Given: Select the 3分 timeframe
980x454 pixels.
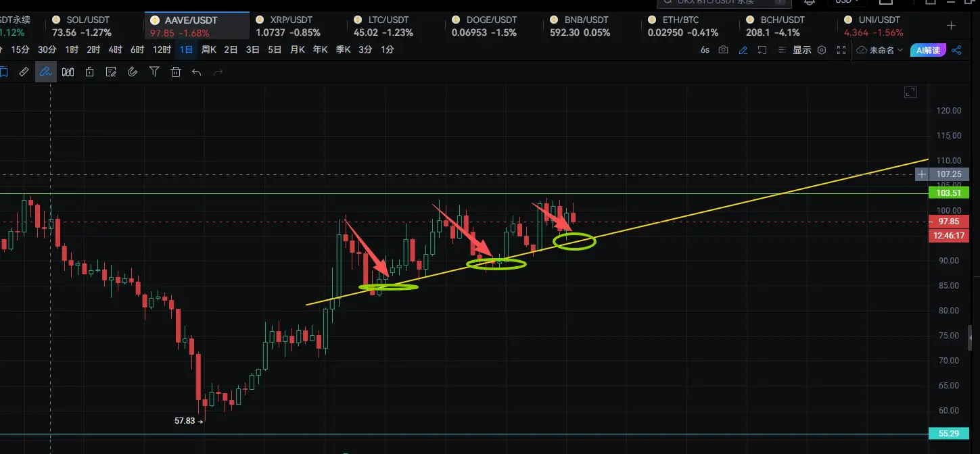Looking at the screenshot, I should click(x=365, y=50).
